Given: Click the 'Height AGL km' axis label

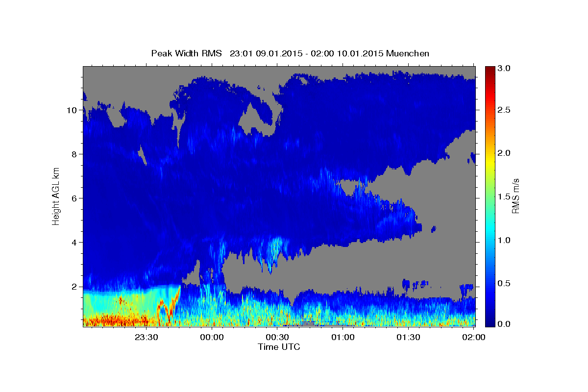Looking at the screenshot, I should [x=56, y=196].
